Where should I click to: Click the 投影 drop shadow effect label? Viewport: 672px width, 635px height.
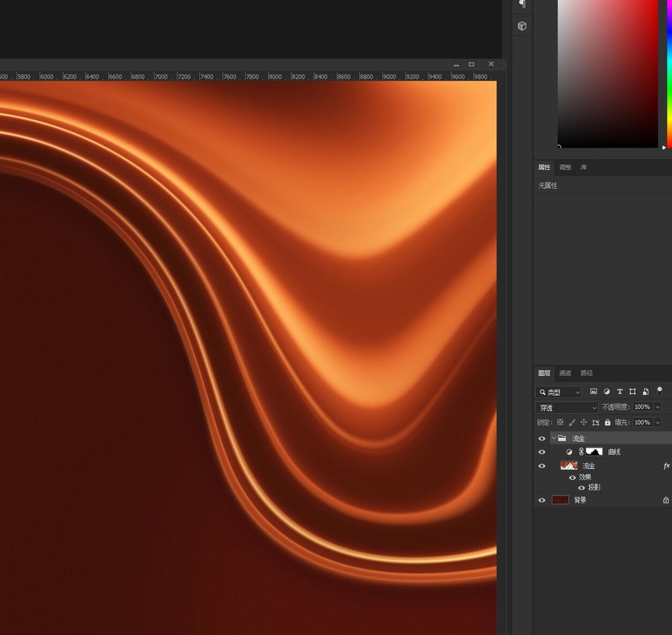(594, 488)
